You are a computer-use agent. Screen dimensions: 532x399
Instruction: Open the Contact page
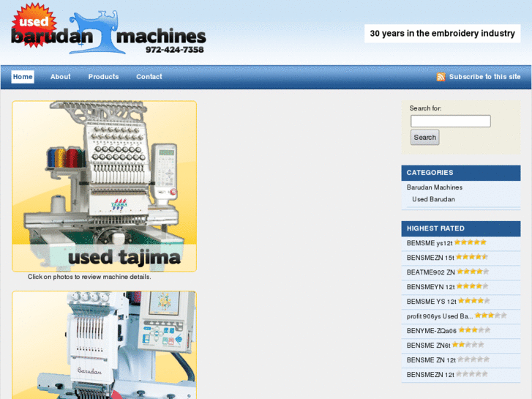pos(149,77)
